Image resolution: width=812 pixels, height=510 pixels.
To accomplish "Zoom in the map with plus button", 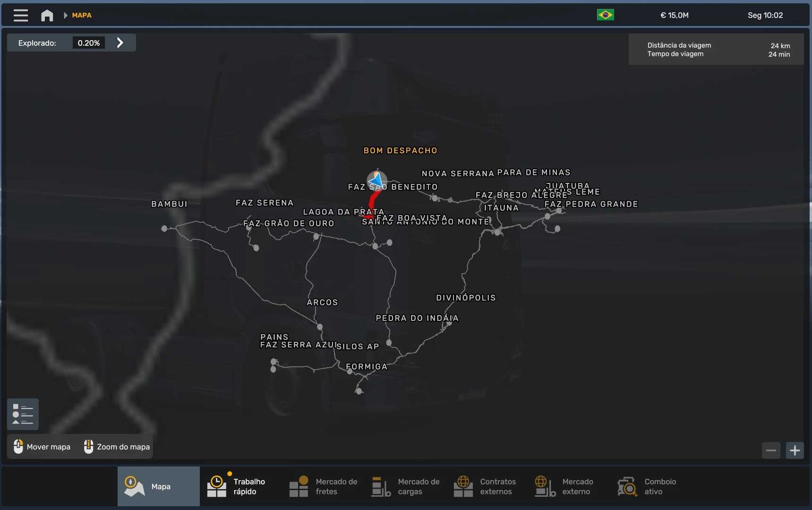I will [795, 450].
